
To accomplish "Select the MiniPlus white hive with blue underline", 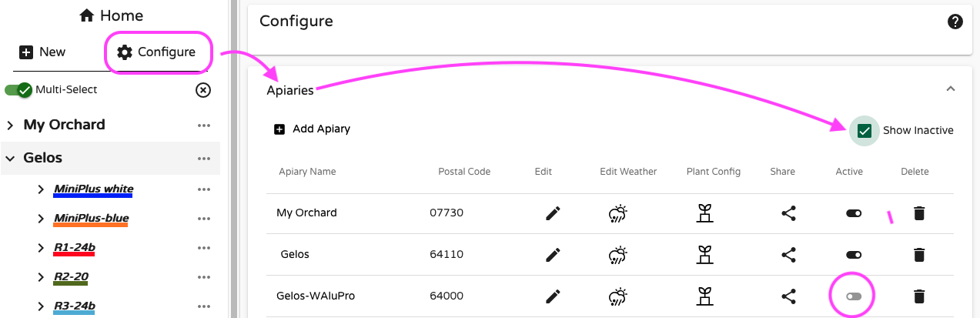I will coord(93,189).
